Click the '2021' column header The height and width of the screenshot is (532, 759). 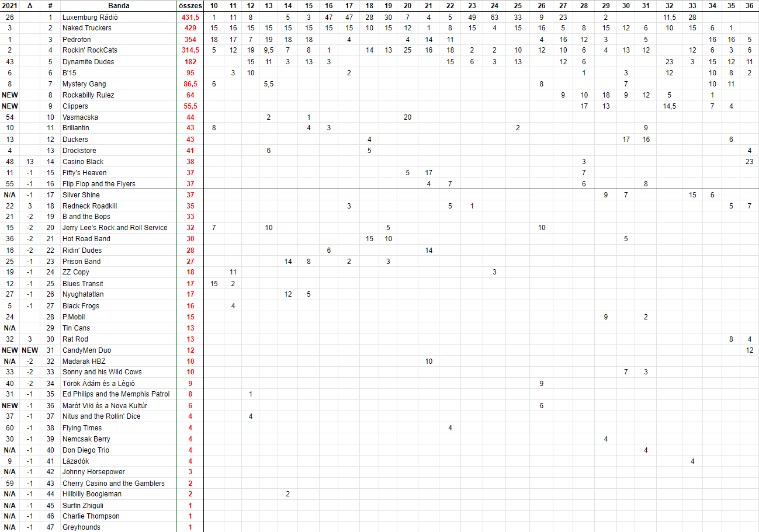tap(10, 5)
